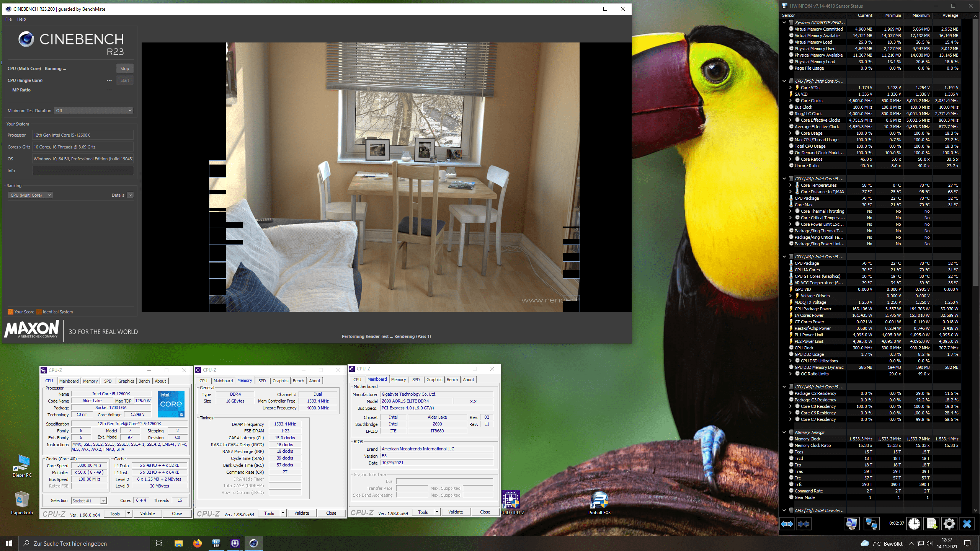Open HWiNFO sensor settings gear
This screenshot has width=980, height=551.
[949, 524]
